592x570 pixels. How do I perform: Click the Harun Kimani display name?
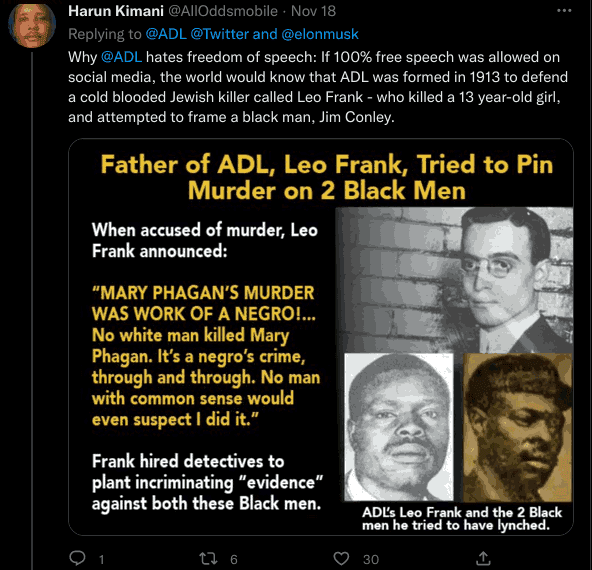coord(116,11)
